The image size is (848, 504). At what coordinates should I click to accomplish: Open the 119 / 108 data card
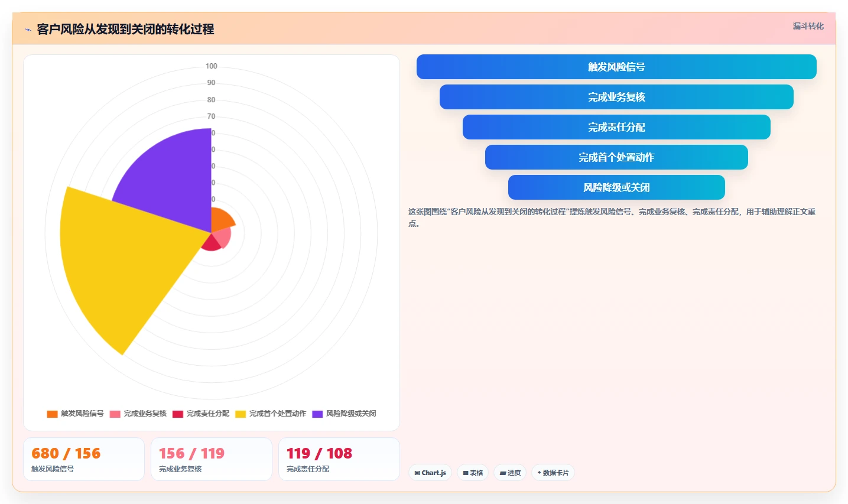pyautogui.click(x=339, y=459)
